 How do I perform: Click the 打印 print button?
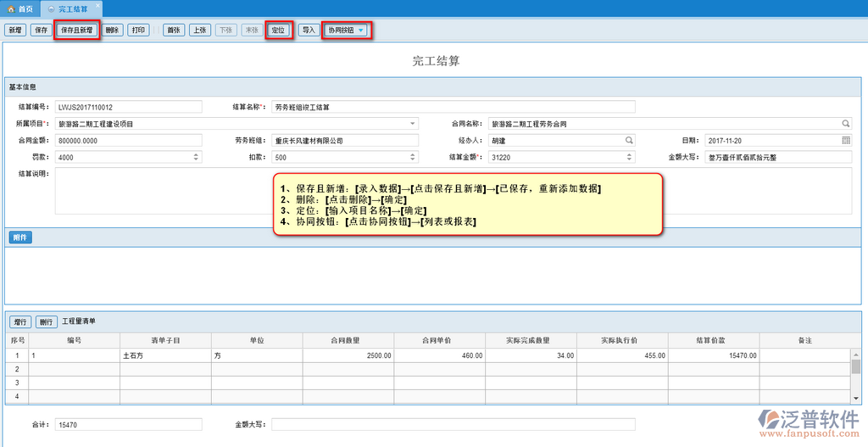pyautogui.click(x=139, y=30)
